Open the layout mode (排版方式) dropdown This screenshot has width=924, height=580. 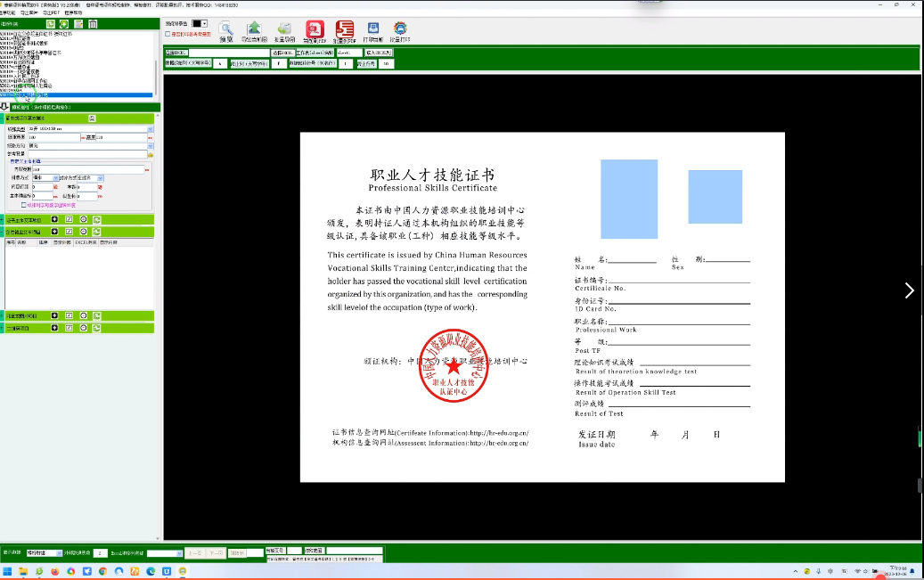55,178
